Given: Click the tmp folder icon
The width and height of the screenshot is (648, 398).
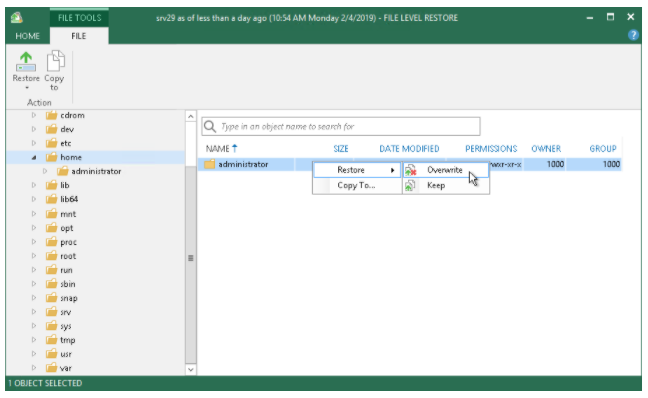Looking at the screenshot, I should (x=51, y=340).
